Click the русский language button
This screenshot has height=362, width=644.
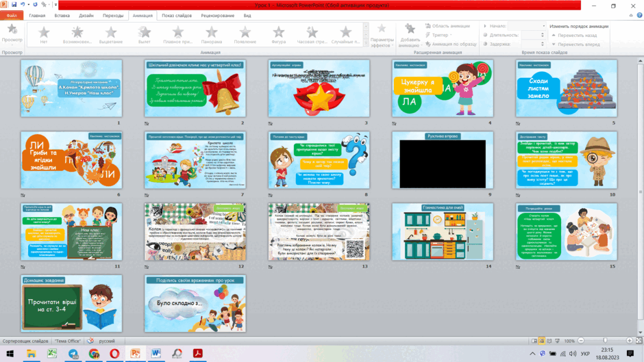(x=107, y=341)
